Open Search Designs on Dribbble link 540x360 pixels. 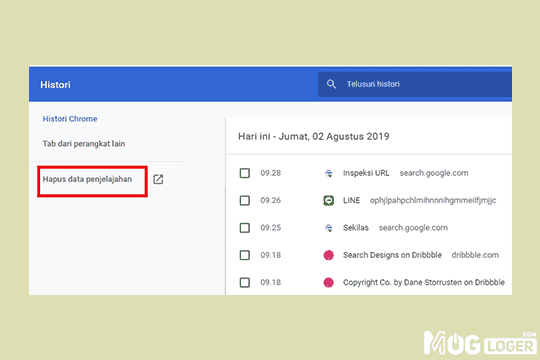click(x=392, y=255)
